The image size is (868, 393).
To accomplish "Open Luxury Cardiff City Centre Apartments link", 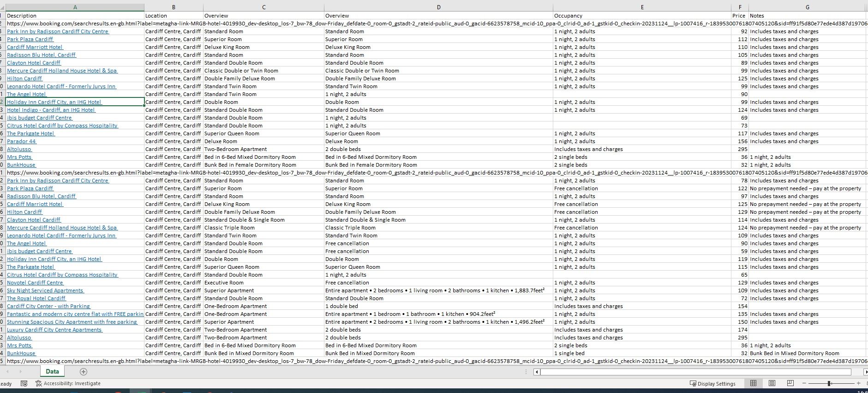I will point(54,330).
